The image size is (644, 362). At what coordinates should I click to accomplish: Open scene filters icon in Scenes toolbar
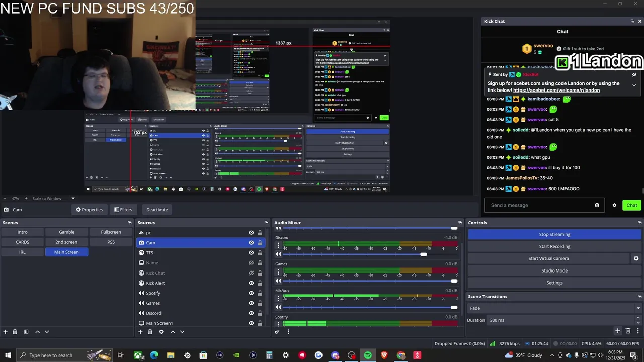[26, 332]
